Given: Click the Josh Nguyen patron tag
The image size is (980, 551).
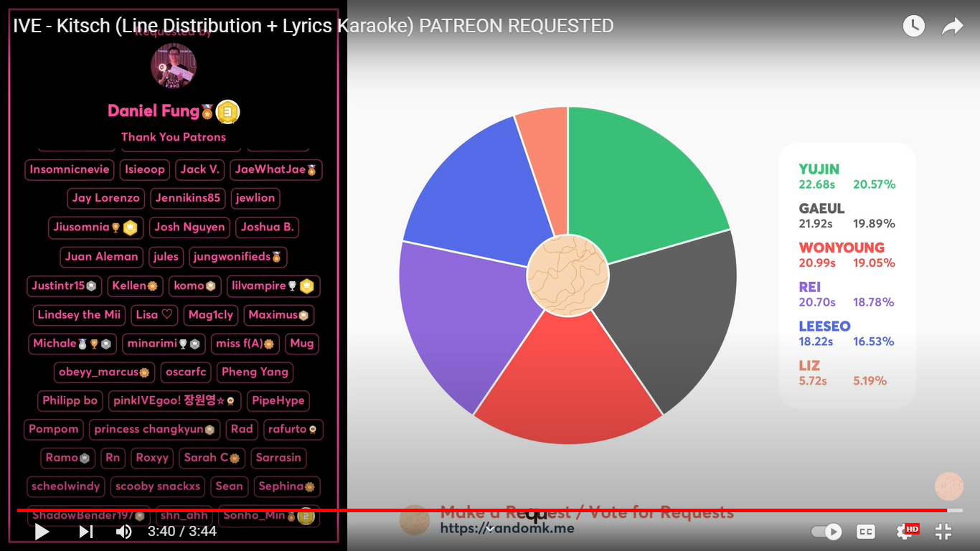Looking at the screenshot, I should click(190, 227).
